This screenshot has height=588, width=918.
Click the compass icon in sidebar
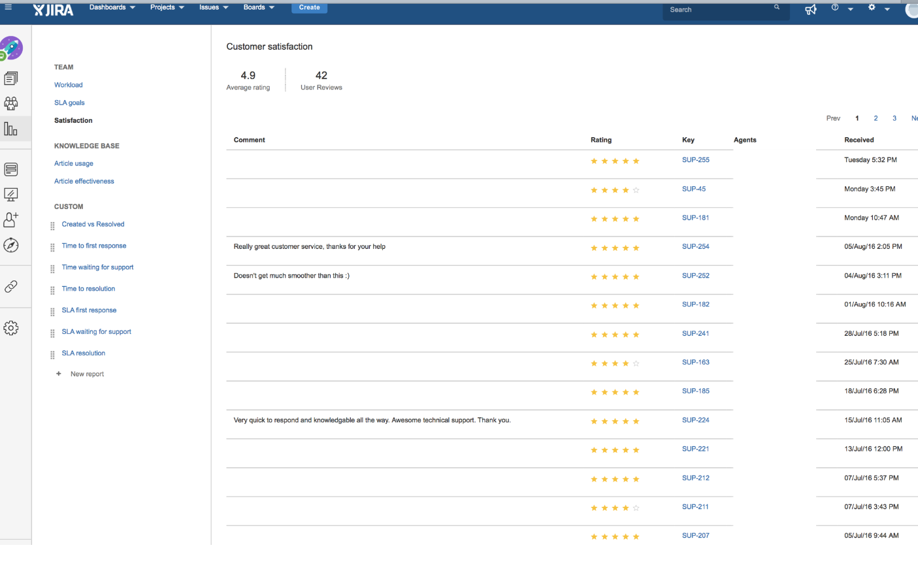click(11, 245)
